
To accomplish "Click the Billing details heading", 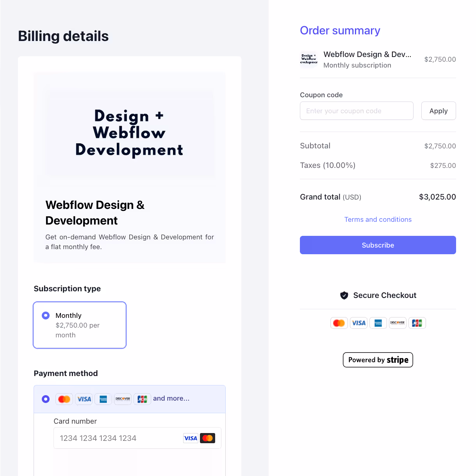I will tap(63, 36).
